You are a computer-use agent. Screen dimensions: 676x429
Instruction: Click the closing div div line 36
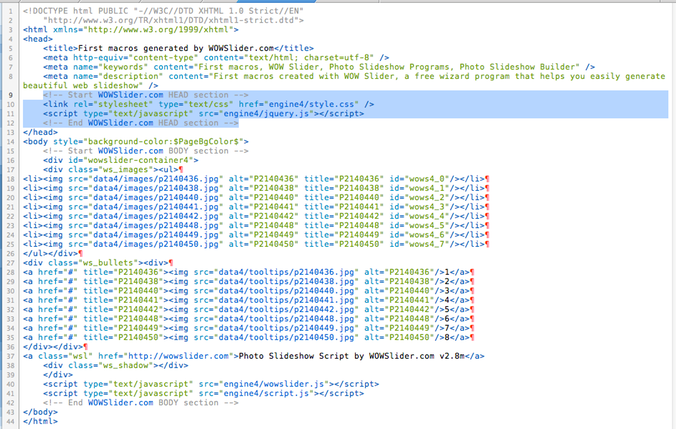(56, 347)
